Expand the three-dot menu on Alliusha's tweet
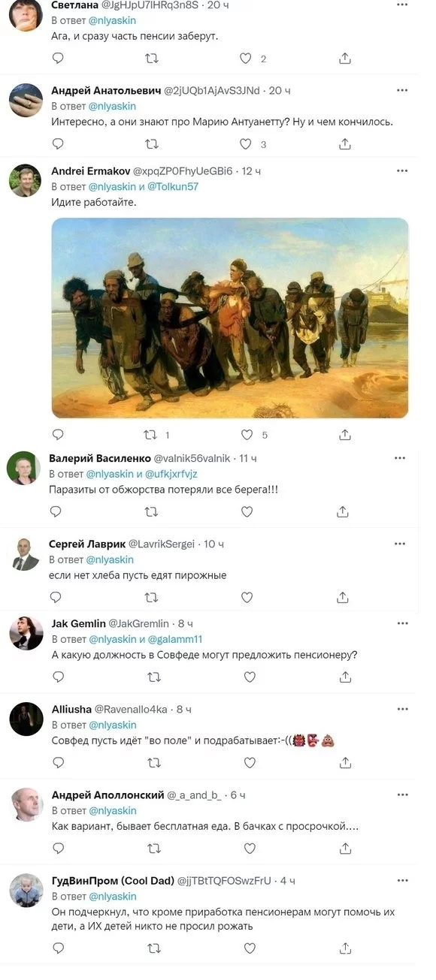 click(x=402, y=709)
